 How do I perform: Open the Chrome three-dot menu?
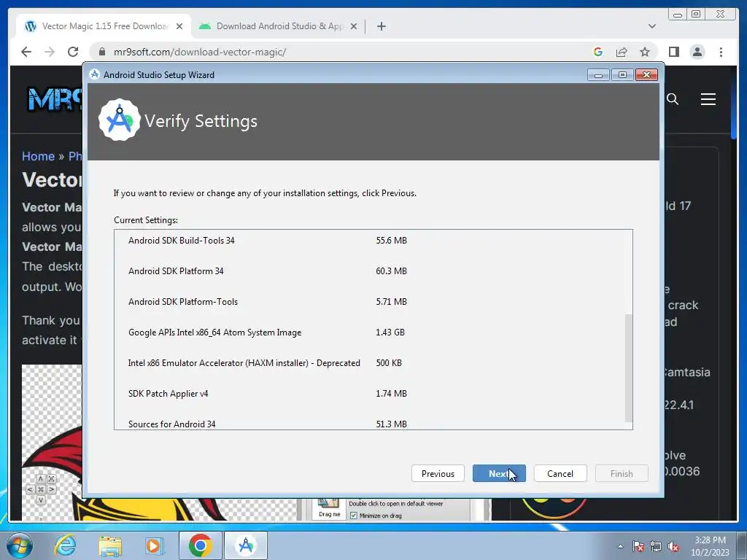(721, 52)
